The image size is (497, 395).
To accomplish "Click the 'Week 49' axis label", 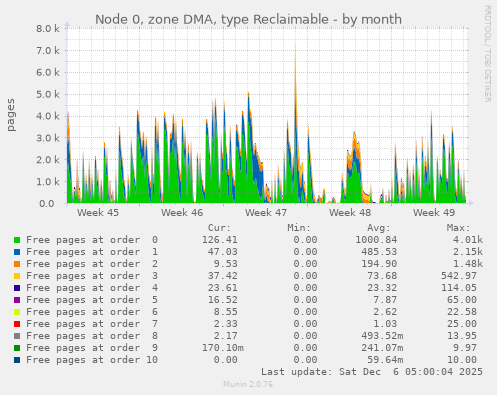I will point(434,212).
